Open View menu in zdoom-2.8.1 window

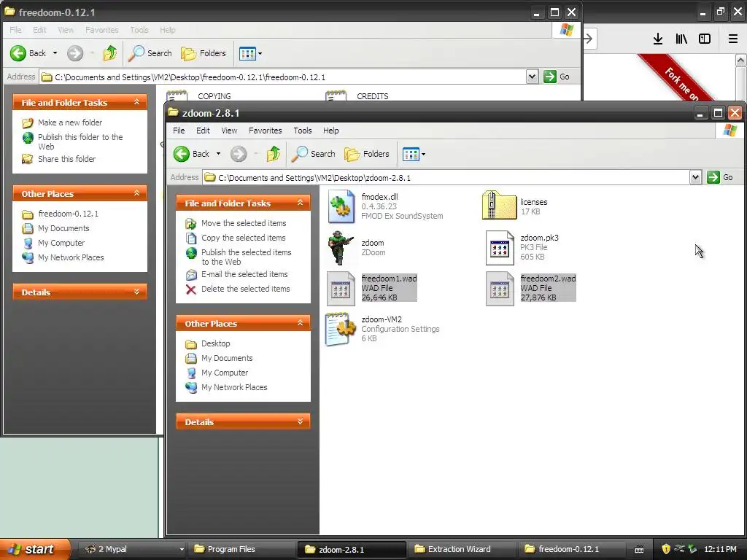pos(229,131)
